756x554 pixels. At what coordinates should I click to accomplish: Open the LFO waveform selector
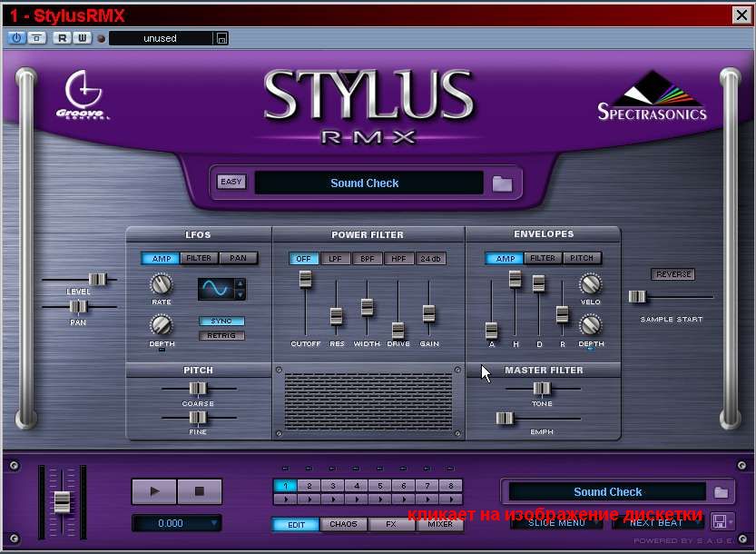coord(217,289)
